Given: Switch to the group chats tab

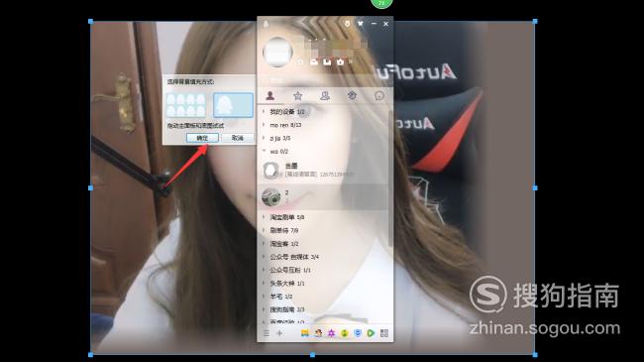Looking at the screenshot, I should click(324, 96).
